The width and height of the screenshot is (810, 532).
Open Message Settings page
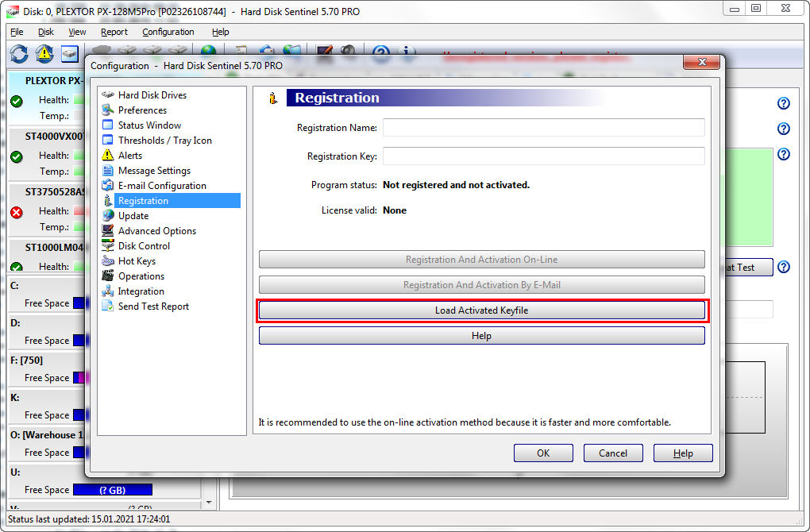click(154, 171)
